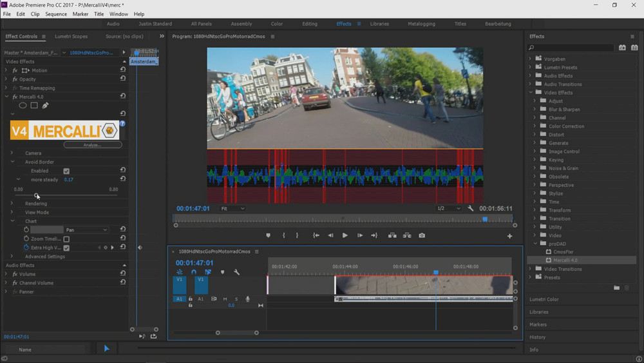
Task: Toggle Volume fx on/off
Action: (15, 274)
